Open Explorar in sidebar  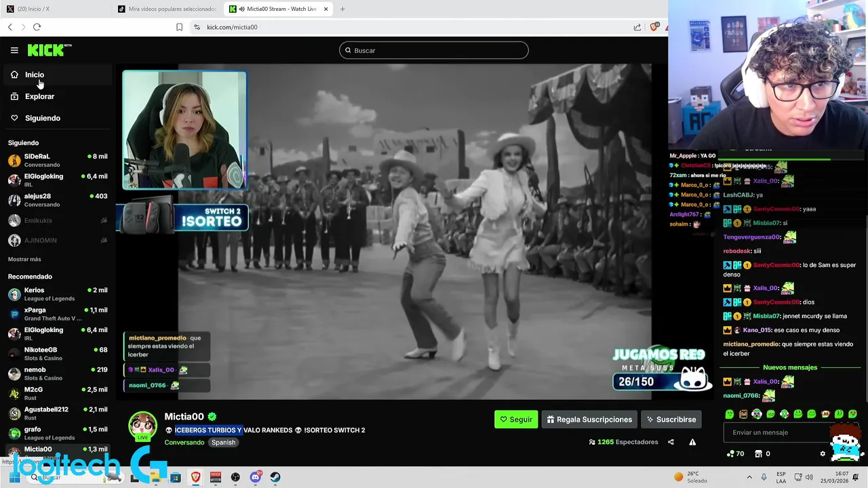tap(57, 96)
